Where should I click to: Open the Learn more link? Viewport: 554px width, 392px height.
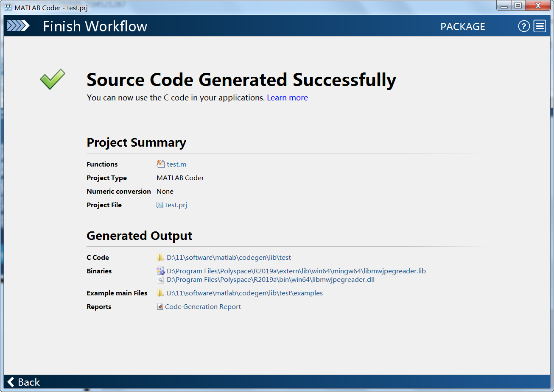tap(287, 97)
